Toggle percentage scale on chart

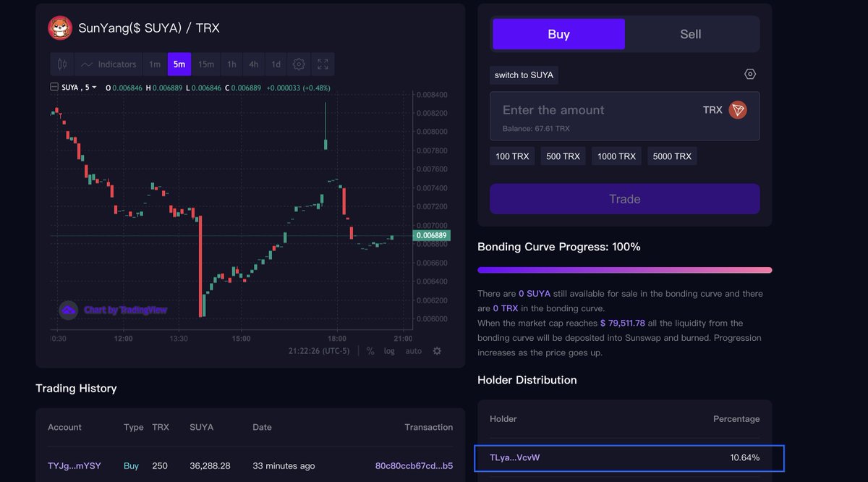[370, 351]
